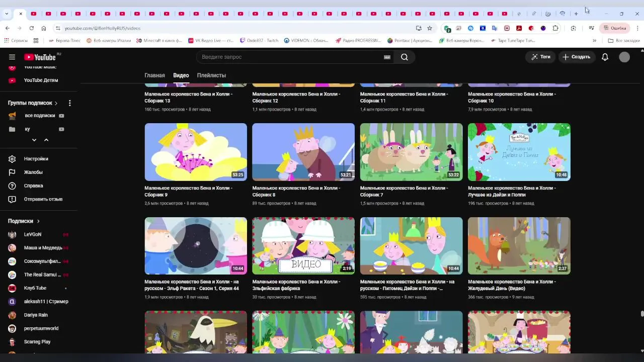Open the Oxde837 - Twitch bookmark
The image size is (644, 362).
[259, 41]
